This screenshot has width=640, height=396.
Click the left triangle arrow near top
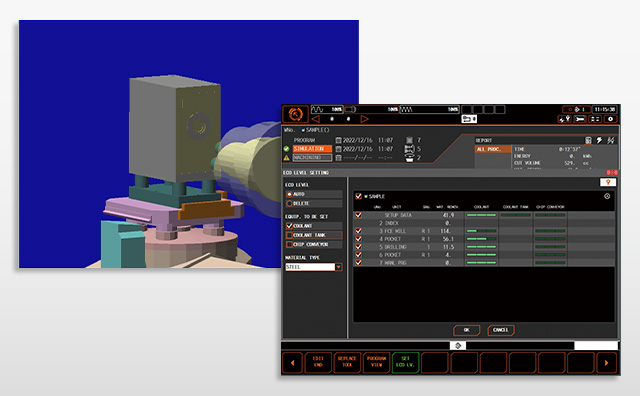point(316,119)
